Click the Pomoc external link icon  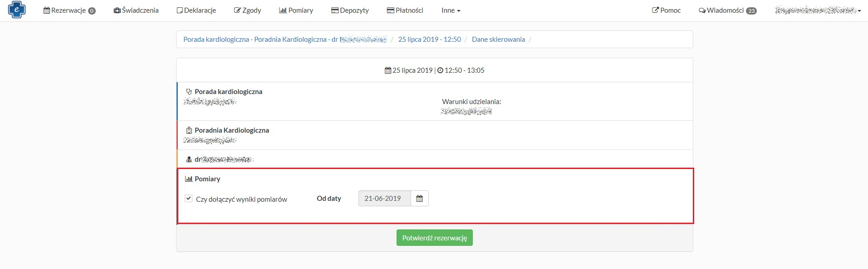pyautogui.click(x=655, y=10)
